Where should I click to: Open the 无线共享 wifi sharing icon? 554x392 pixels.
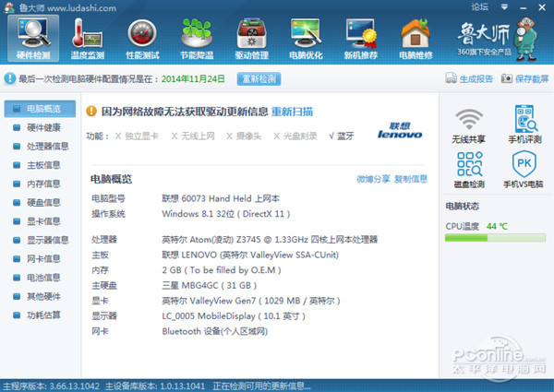[468, 125]
